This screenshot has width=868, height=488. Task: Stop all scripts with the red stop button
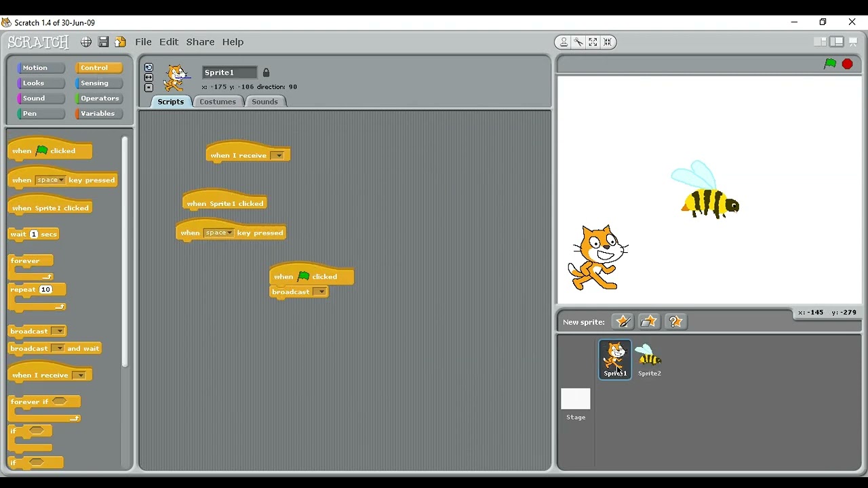point(847,64)
